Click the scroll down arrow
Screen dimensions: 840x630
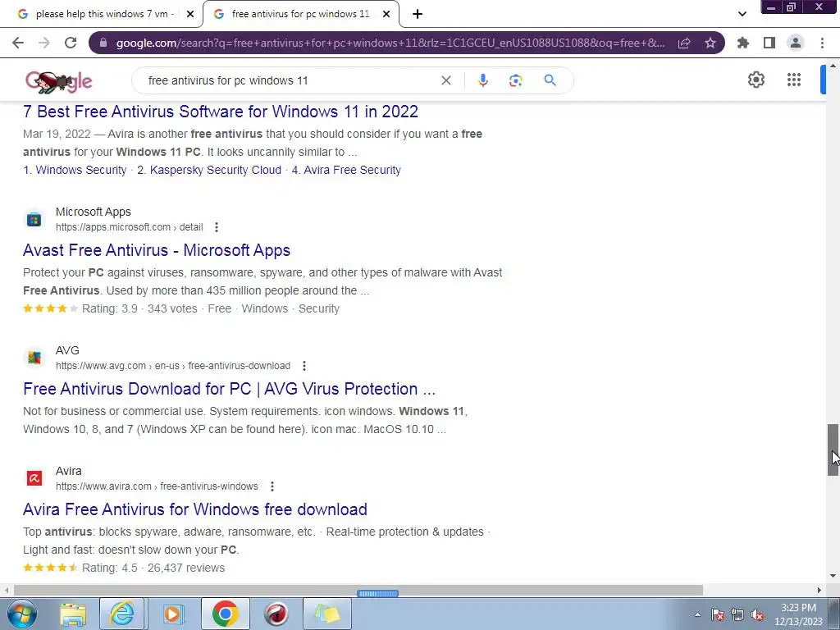point(833,577)
